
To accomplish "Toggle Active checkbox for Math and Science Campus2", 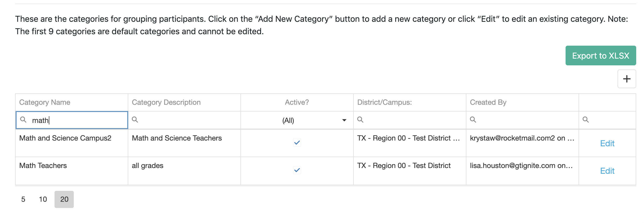I will click(297, 143).
